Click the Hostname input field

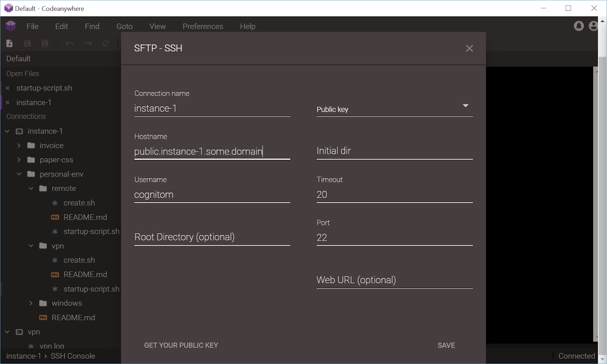[x=212, y=151]
